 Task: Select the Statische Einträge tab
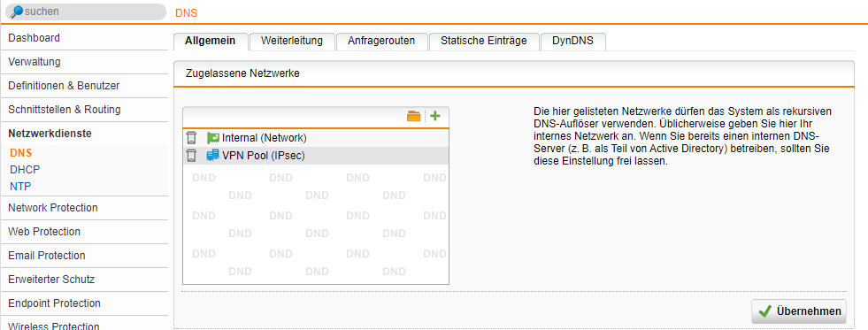(x=484, y=41)
